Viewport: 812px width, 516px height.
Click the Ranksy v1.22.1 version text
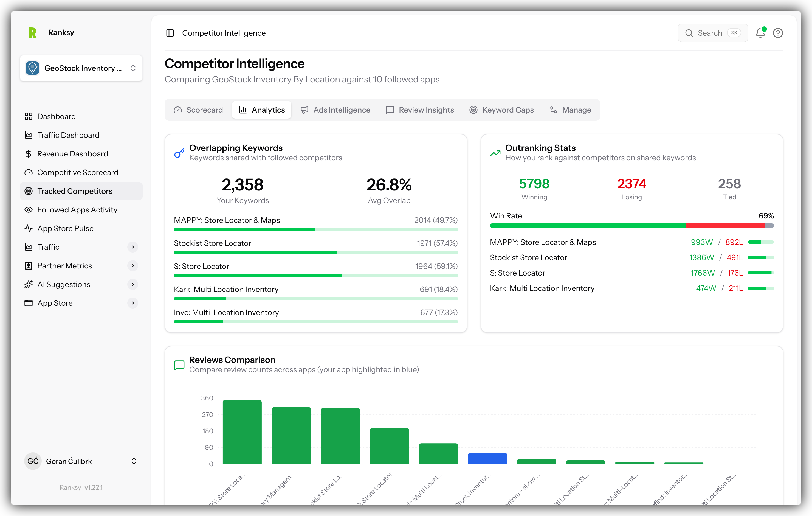click(81, 487)
